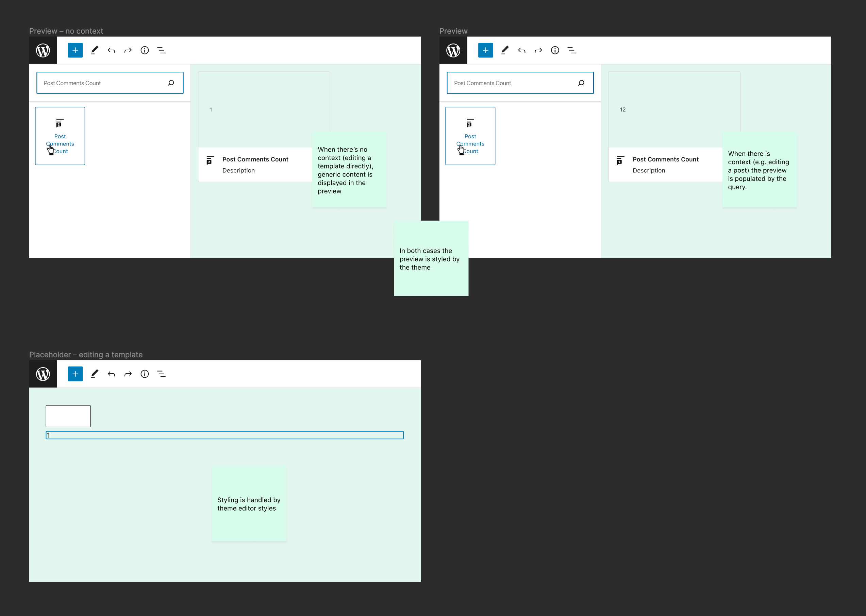Select the Add block (+) tool
The image size is (866, 616).
(x=74, y=50)
